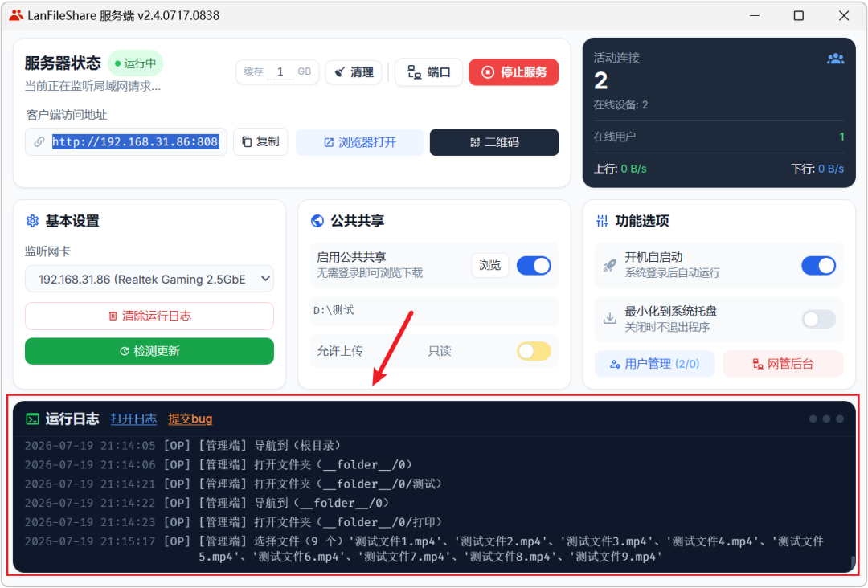
Task: Click log entry at 21:14:05 导航到（根目录）
Action: [x=182, y=445]
